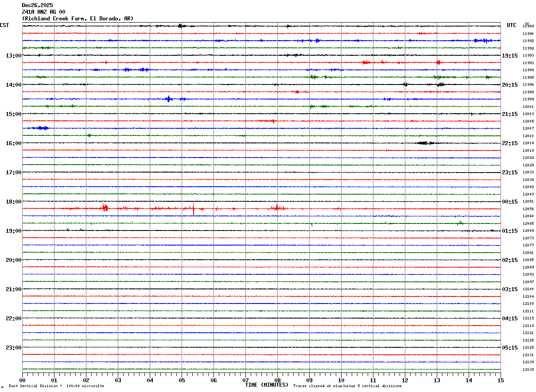The width and height of the screenshot is (536, 392).
Task: Click the DC offset value '12138'
Action: (x=528, y=370)
